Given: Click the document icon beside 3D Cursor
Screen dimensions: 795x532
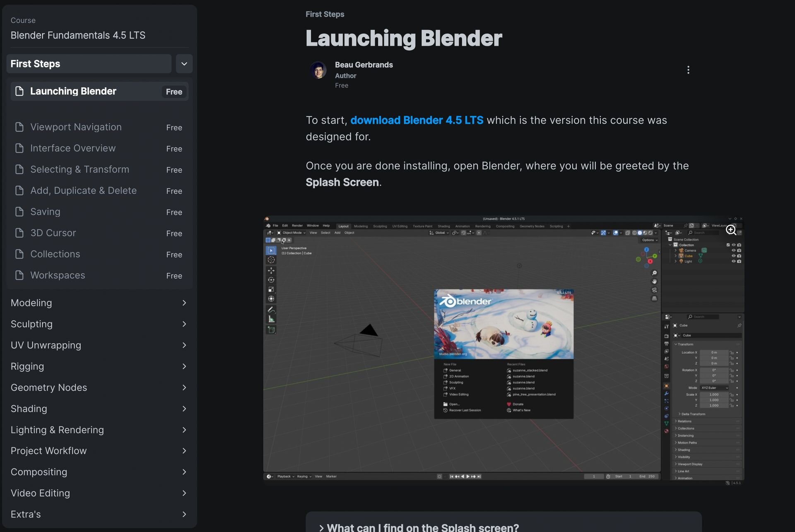Looking at the screenshot, I should 19,233.
